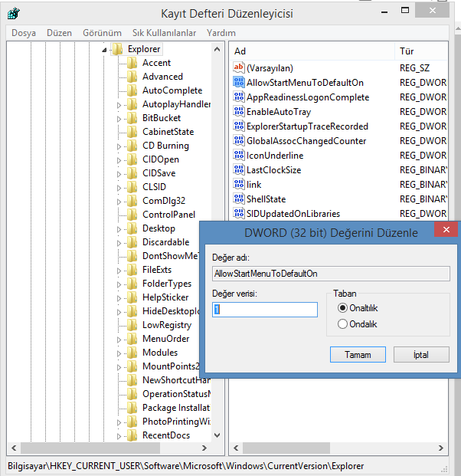This screenshot has height=476, width=461.
Task: Select the Discardable key
Action: coord(166,242)
